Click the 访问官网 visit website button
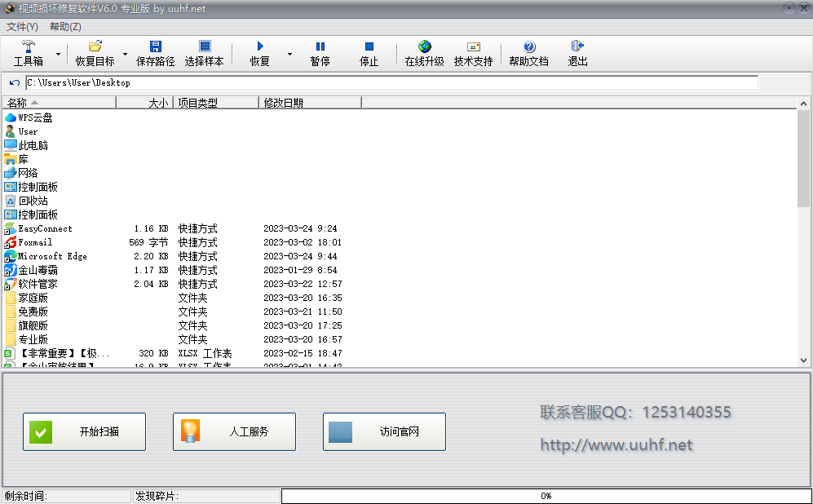Viewport: 813px width, 504px height. click(384, 432)
